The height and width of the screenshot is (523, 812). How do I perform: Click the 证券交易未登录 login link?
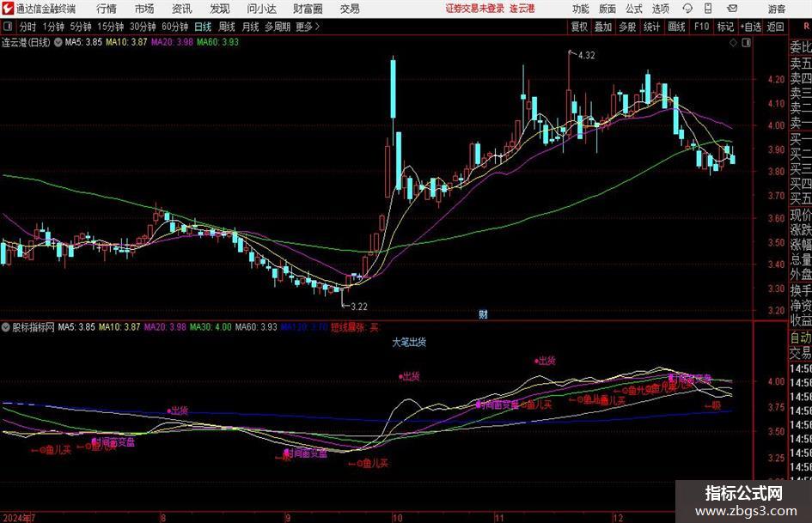tap(475, 9)
